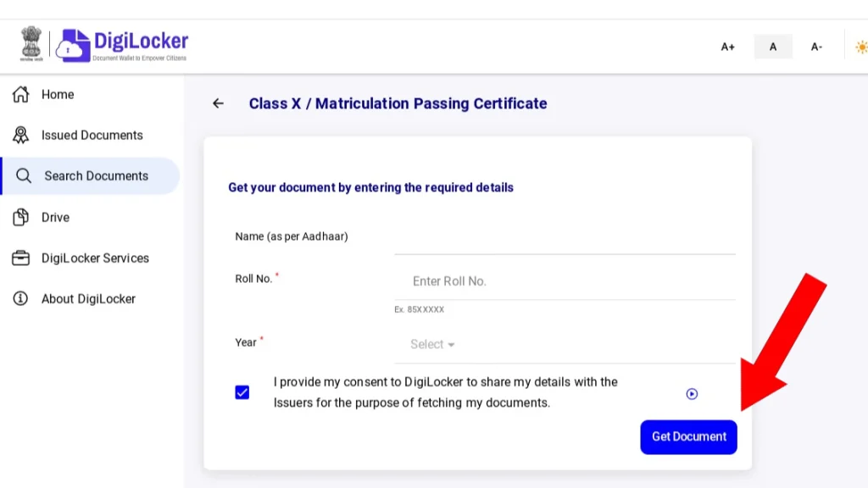Click the DigiLocker Services briefcase icon
This screenshot has width=868, height=488.
tap(21, 258)
